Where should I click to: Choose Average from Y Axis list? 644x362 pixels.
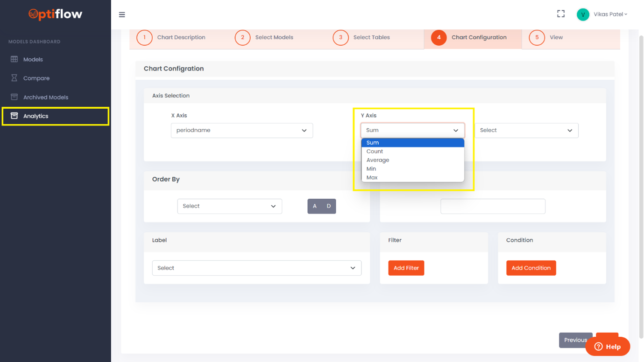(x=378, y=160)
